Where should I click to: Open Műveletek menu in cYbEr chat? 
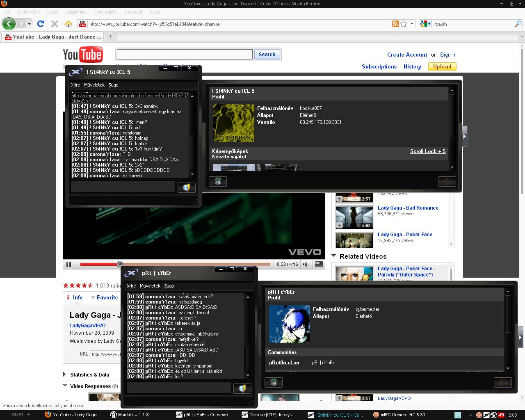pos(150,286)
